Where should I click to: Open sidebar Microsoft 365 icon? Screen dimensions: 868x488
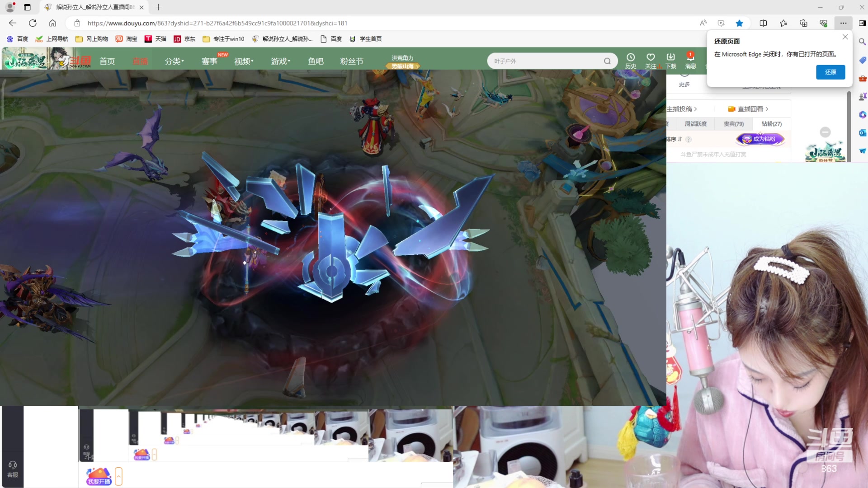(x=862, y=114)
